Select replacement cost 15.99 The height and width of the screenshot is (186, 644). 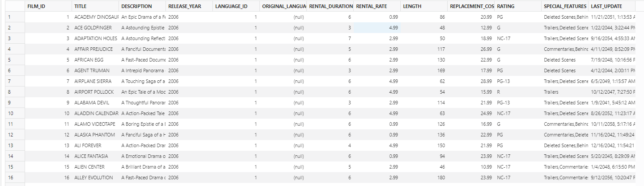(470, 92)
